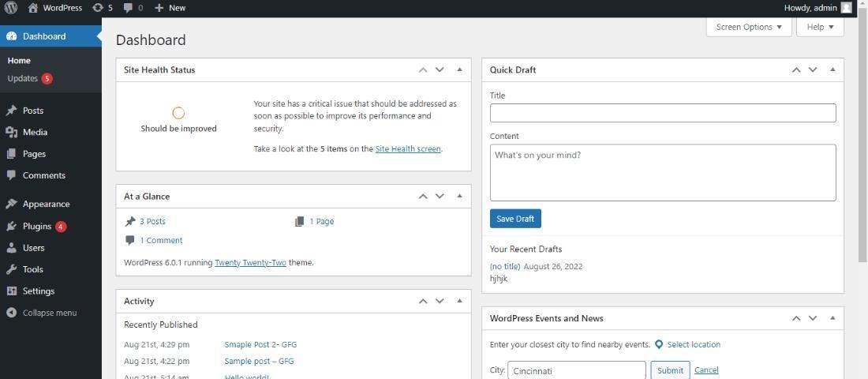
Task: Open the Plugins menu
Action: point(37,226)
